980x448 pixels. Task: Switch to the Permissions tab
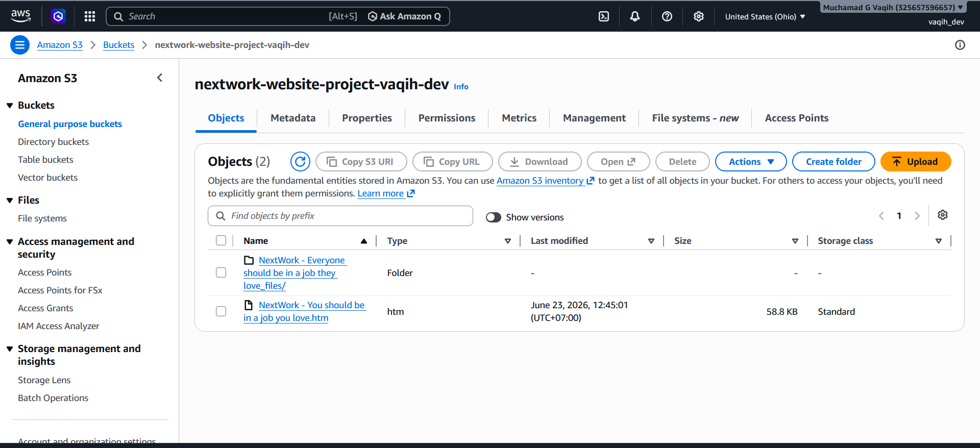coord(447,118)
